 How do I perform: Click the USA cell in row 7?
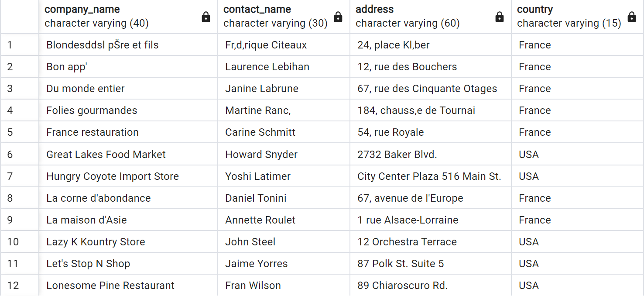[578, 176]
